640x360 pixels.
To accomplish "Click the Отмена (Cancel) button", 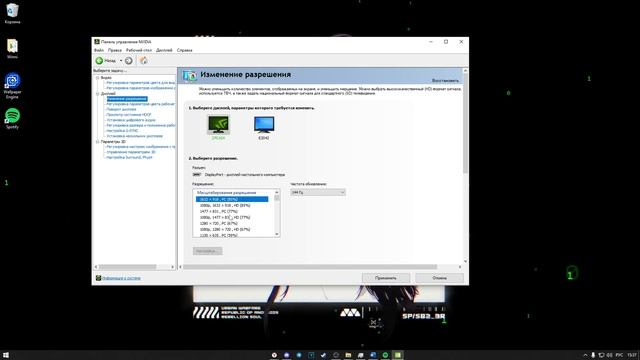I will coord(440,278).
